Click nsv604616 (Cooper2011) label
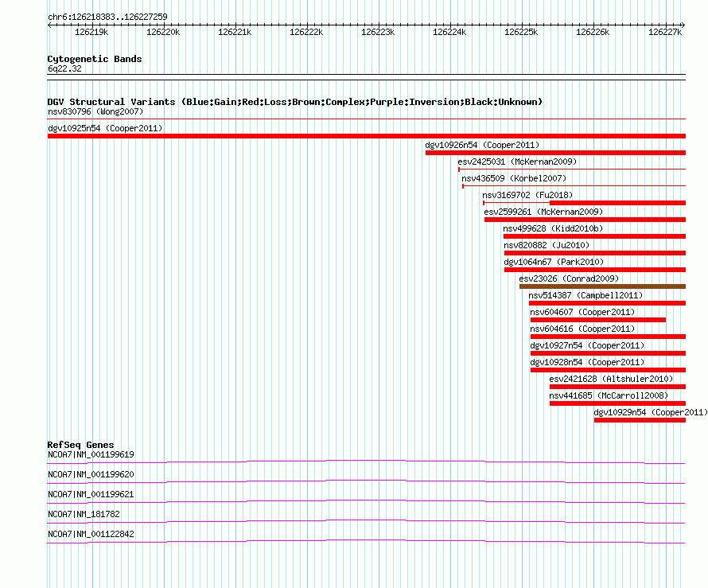The width and height of the screenshot is (708, 588). [582, 329]
